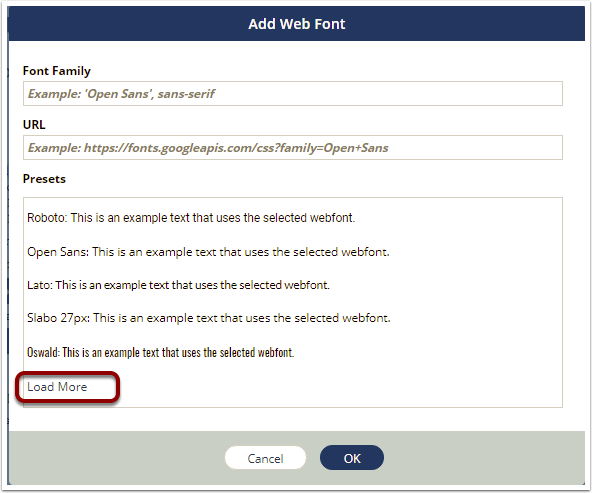Click the Open Sans example sentence text
Image resolution: width=592 pixels, height=493 pixels.
click(241, 252)
